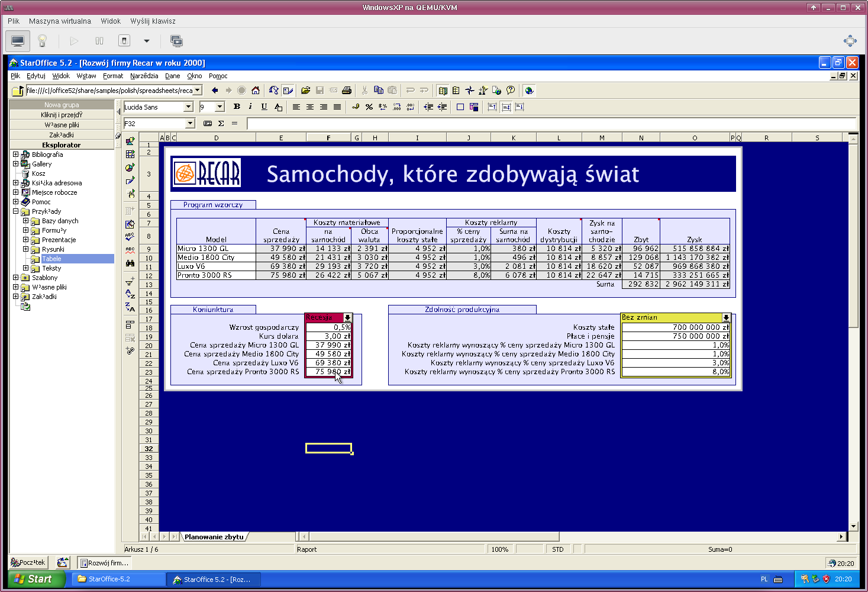Open file with the folder icon

pyautogui.click(x=305, y=91)
